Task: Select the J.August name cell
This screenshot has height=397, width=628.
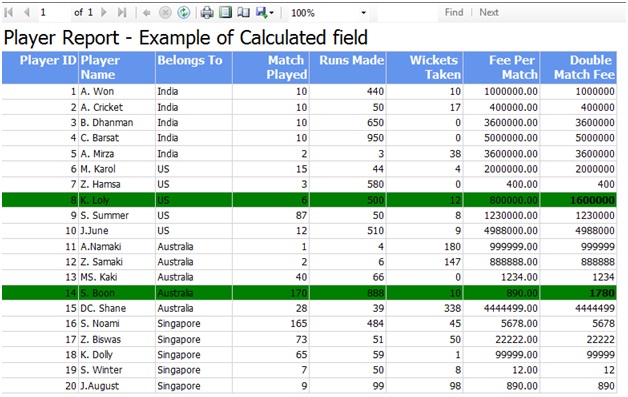Action: click(117, 386)
